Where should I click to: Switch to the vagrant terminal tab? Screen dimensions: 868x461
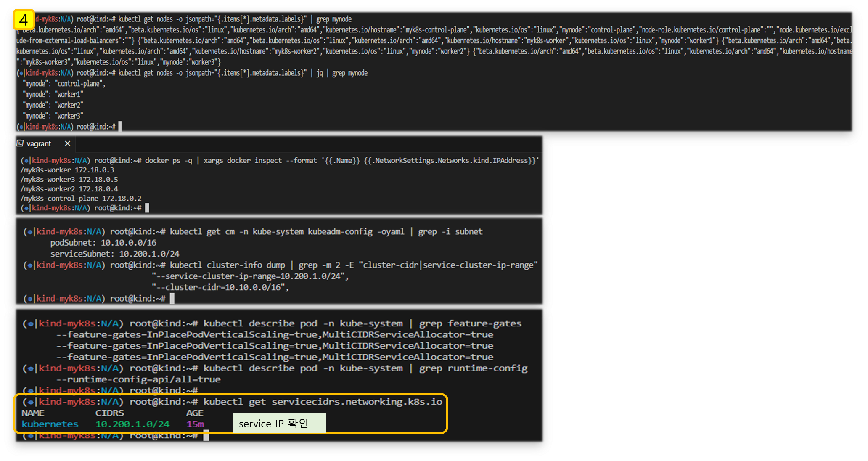(39, 144)
